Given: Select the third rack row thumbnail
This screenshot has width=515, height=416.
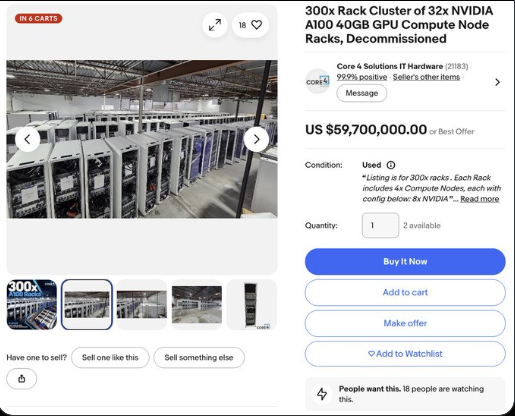Looking at the screenshot, I should [x=142, y=305].
